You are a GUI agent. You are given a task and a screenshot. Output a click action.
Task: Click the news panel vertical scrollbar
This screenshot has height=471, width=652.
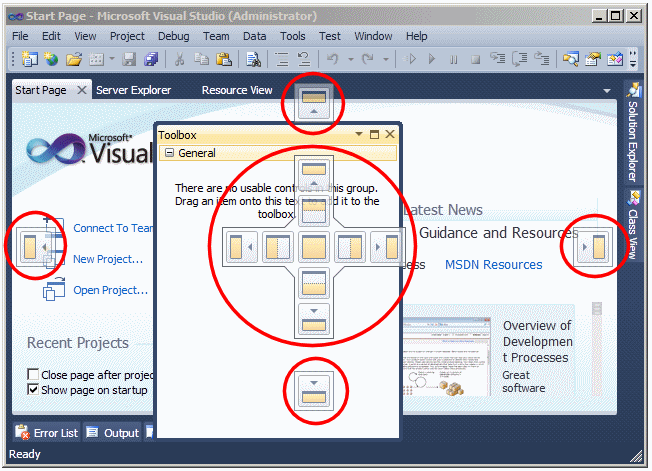(x=597, y=348)
